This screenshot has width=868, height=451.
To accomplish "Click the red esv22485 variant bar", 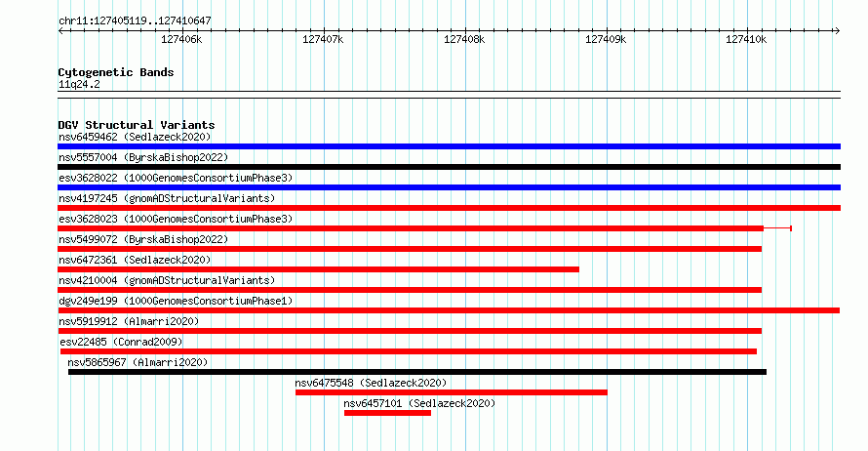I will [409, 351].
